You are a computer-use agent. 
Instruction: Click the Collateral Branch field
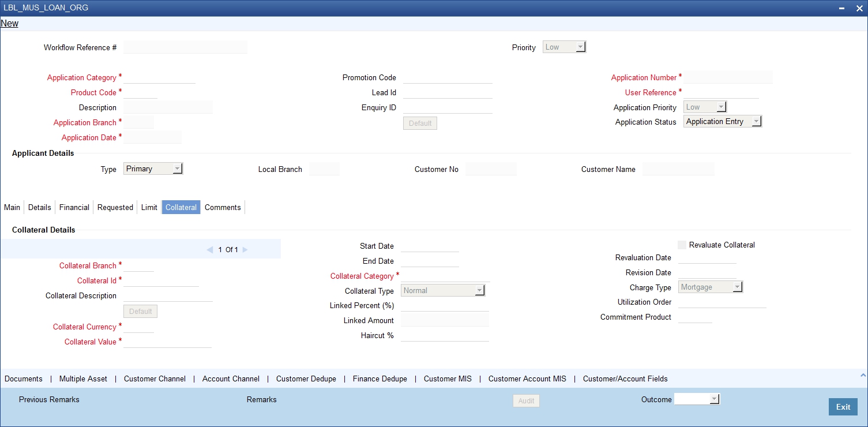point(138,265)
